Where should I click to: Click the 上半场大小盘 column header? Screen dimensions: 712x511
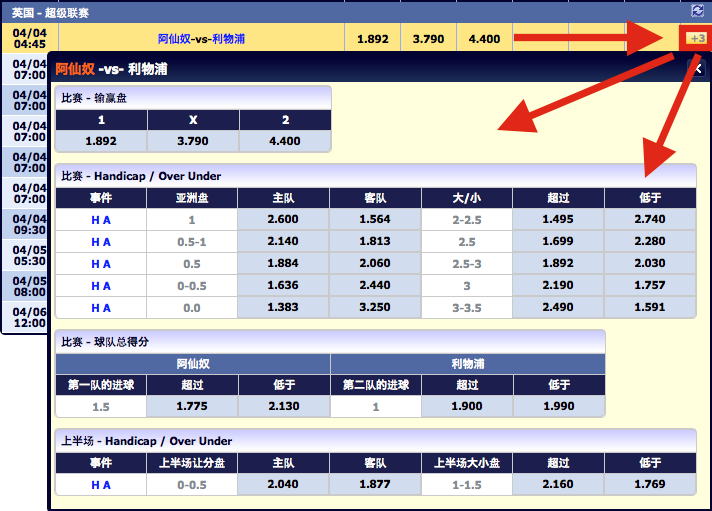(x=467, y=463)
